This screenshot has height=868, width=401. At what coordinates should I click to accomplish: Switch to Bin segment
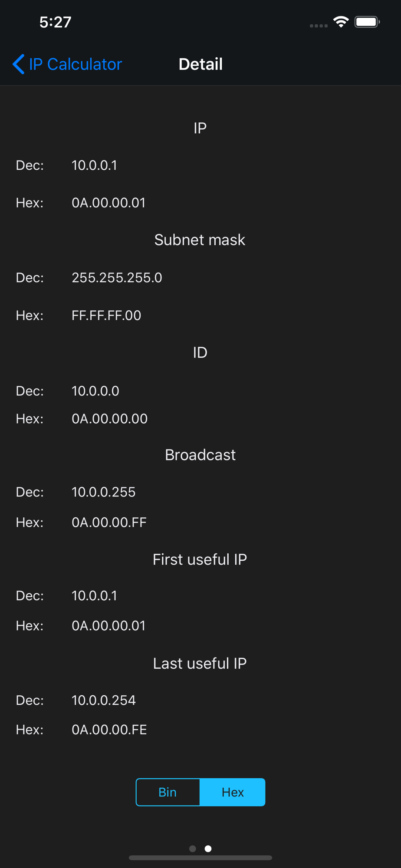(168, 792)
